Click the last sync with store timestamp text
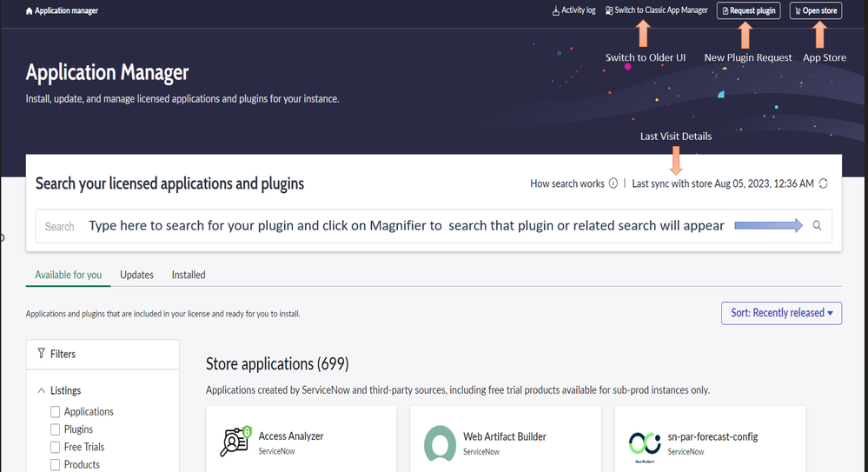The height and width of the screenshot is (472, 868). click(723, 183)
